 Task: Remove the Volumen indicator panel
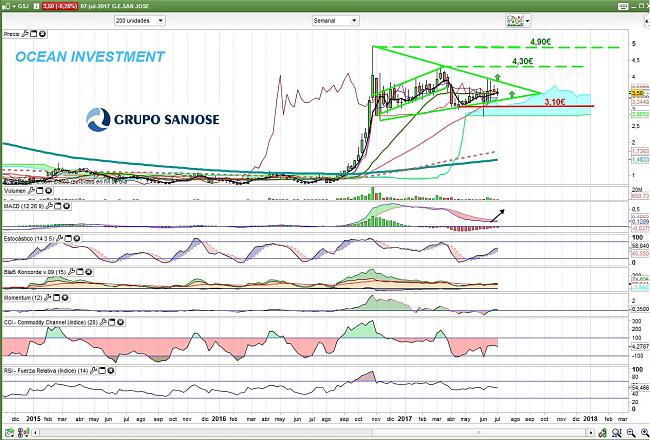coord(49,191)
